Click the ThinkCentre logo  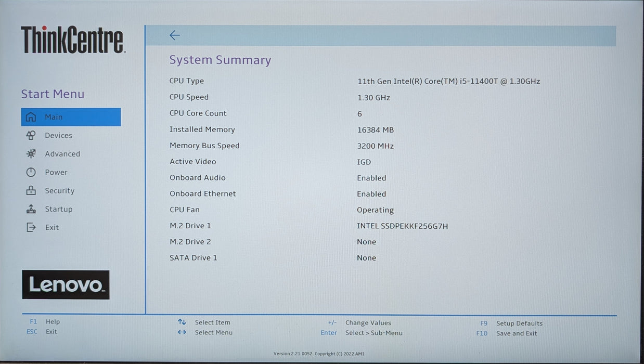pyautogui.click(x=73, y=40)
